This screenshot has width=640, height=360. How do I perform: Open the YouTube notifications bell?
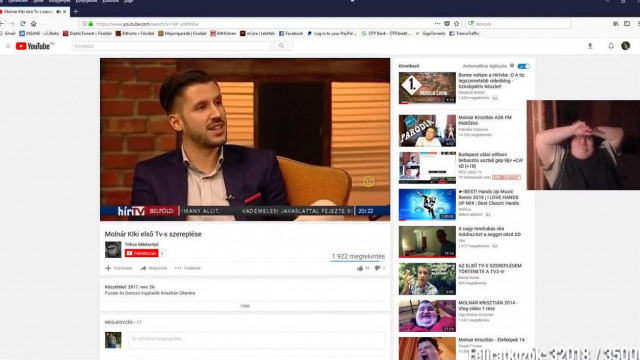click(611, 46)
